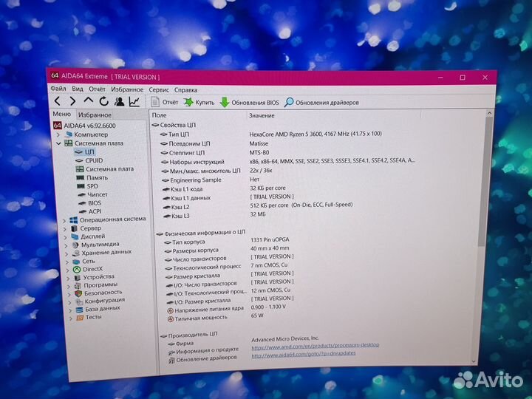Screen dimensions: 532x399
Task: Open the Справка menu
Action: pyautogui.click(x=186, y=90)
